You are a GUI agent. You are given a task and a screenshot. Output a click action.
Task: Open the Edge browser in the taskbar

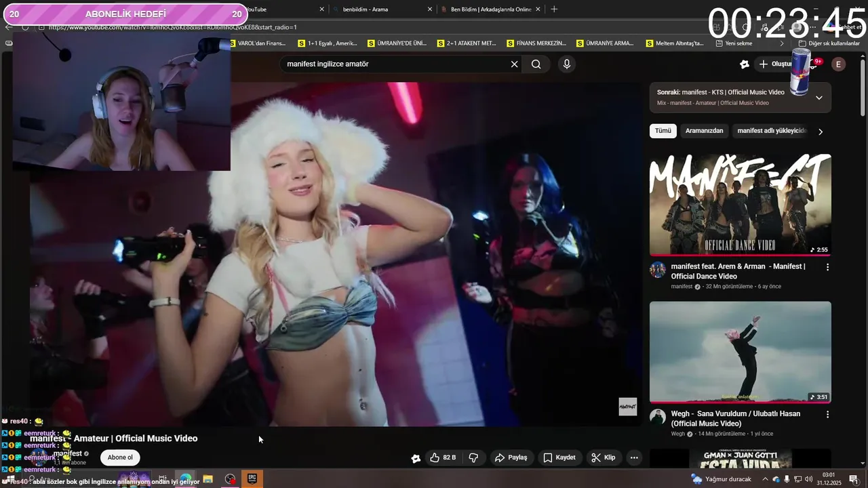click(186, 479)
